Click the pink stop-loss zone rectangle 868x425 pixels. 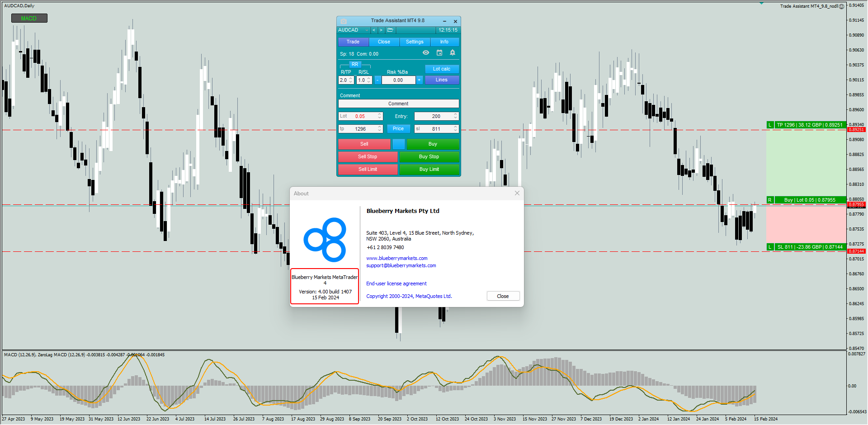806,224
